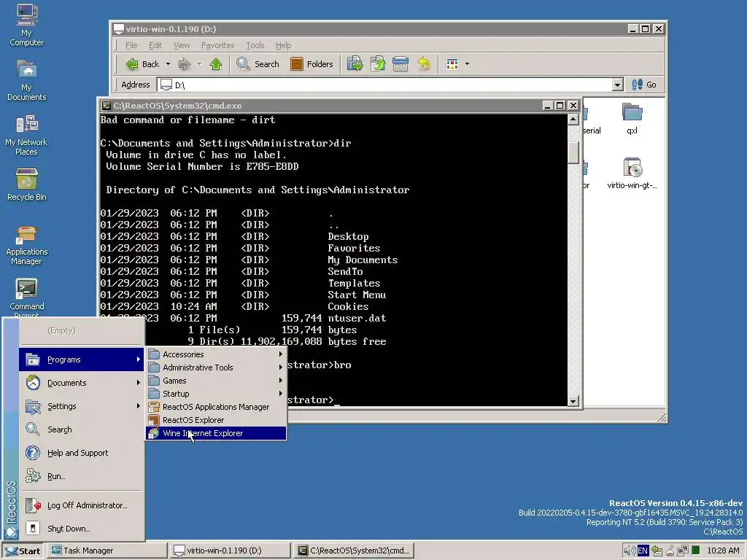
Task: Expand the Games submenu
Action: 215,381
